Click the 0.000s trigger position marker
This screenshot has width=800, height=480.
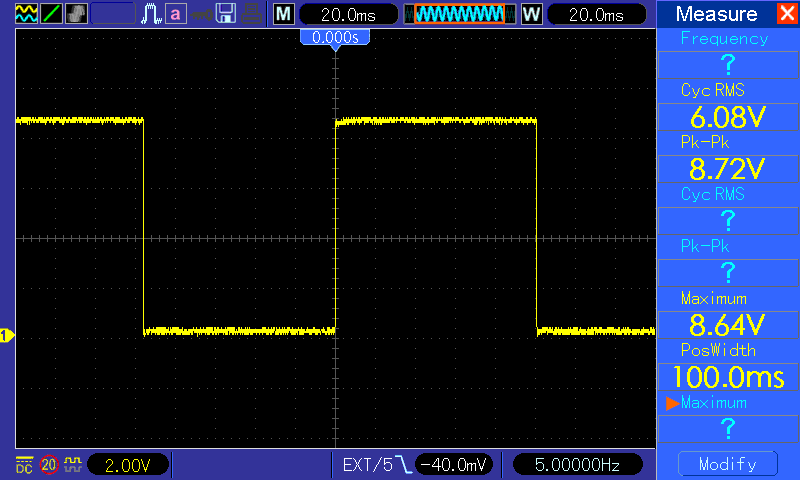coord(335,37)
